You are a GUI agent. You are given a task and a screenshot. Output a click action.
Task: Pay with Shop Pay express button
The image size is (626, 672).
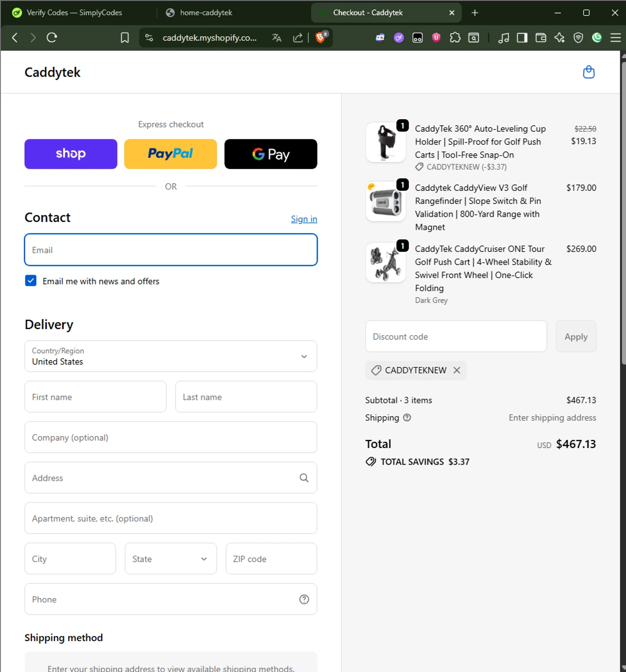tap(71, 154)
